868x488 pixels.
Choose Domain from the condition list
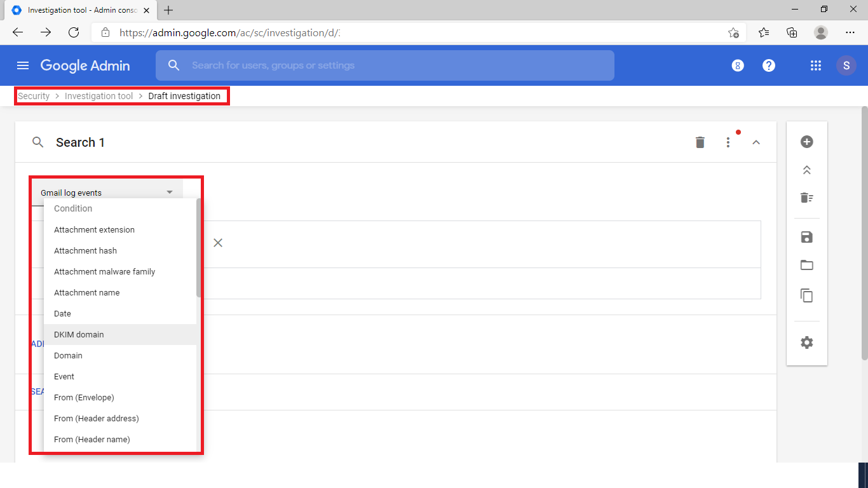(x=119, y=355)
